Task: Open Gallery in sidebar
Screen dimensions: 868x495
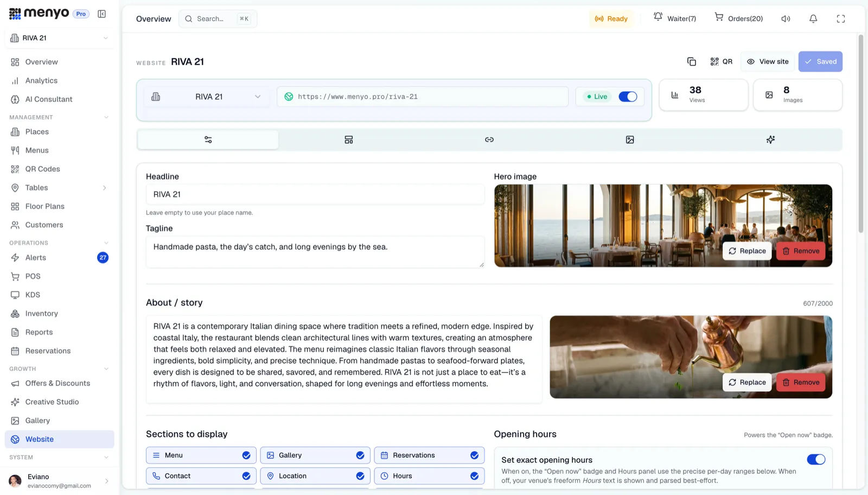Action: (60, 421)
